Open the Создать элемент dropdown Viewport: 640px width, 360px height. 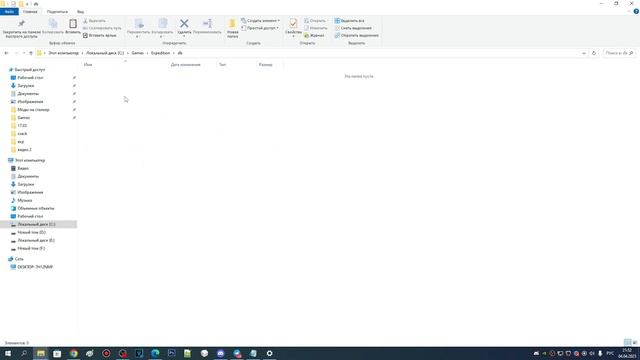[x=260, y=20]
